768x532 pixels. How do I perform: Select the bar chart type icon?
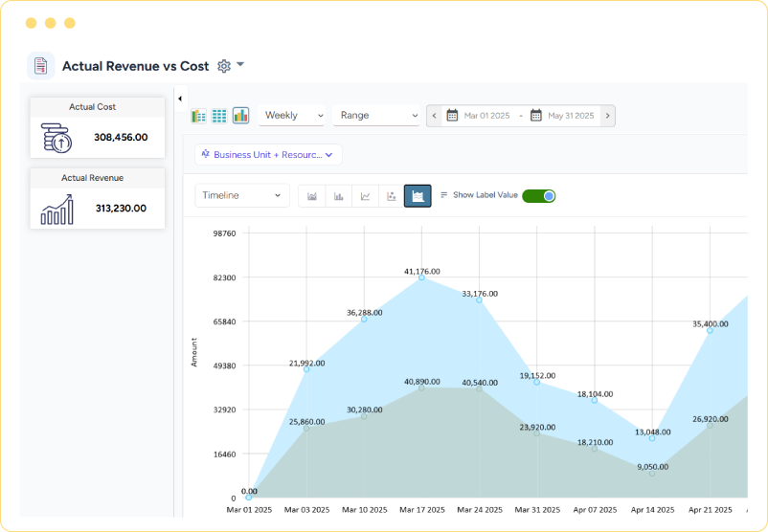(338, 196)
